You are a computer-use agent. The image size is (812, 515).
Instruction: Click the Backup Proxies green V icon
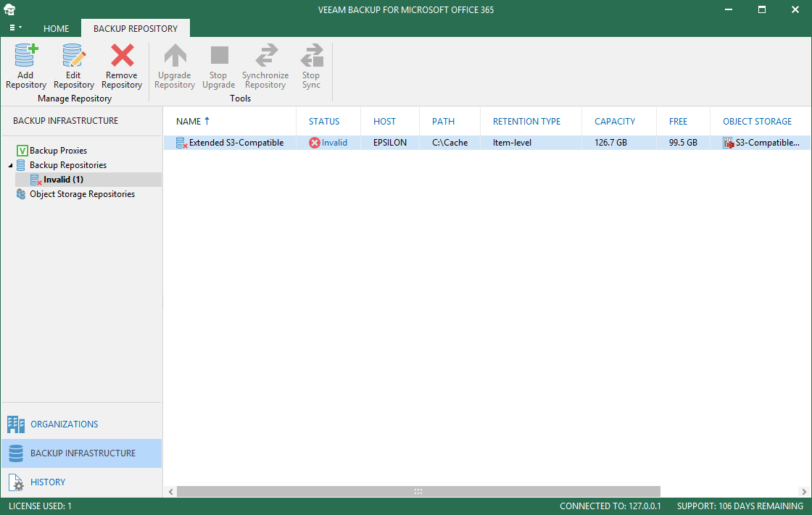[22, 151]
